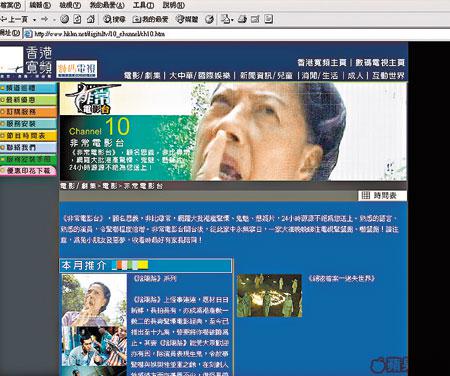Image resolution: width=450 pixels, height=376 pixels.
Task: Click the 節目時間表 sidebar button
Action: [28, 136]
